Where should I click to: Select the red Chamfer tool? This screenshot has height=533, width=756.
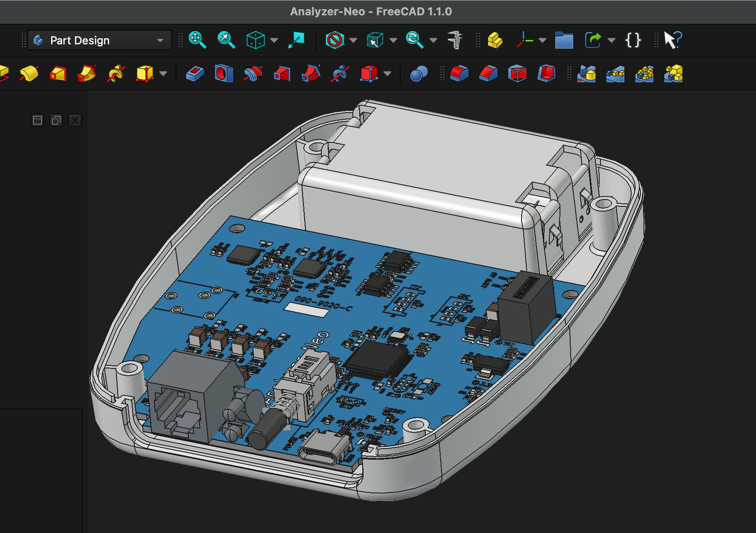[488, 73]
